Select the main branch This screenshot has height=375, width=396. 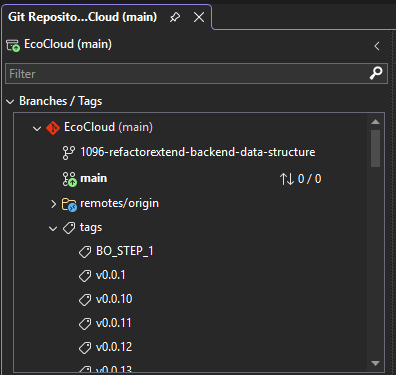pos(94,178)
